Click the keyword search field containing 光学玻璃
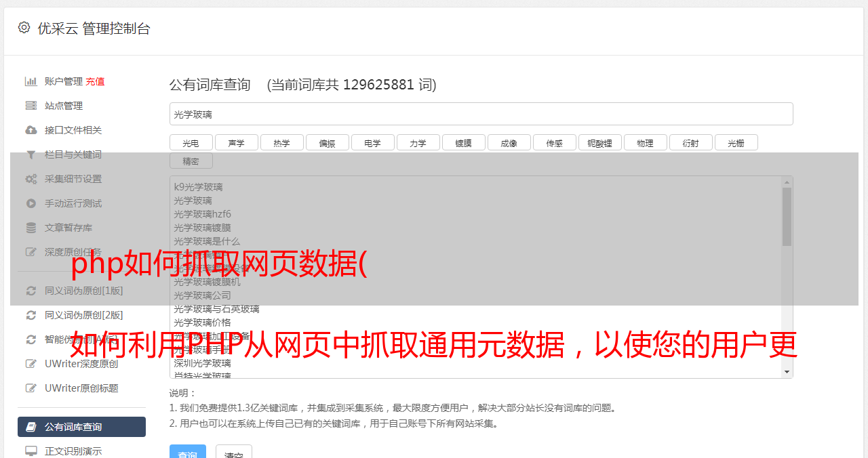This screenshot has width=868, height=458. [481, 114]
